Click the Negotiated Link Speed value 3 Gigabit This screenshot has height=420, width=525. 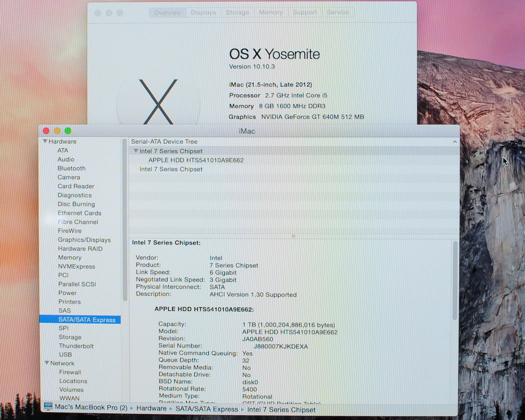pos(223,280)
